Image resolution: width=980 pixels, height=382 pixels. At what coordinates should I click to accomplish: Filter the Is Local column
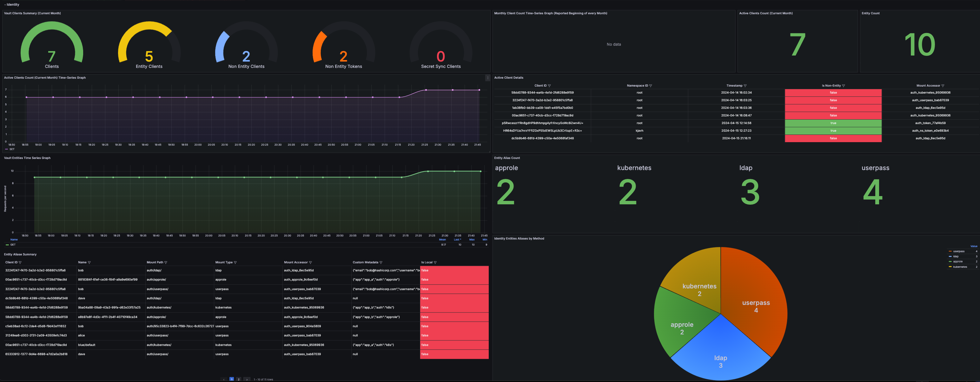[435, 262]
